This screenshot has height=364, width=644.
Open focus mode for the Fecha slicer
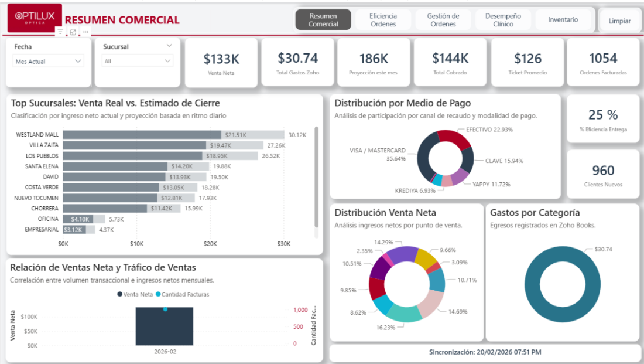point(73,32)
